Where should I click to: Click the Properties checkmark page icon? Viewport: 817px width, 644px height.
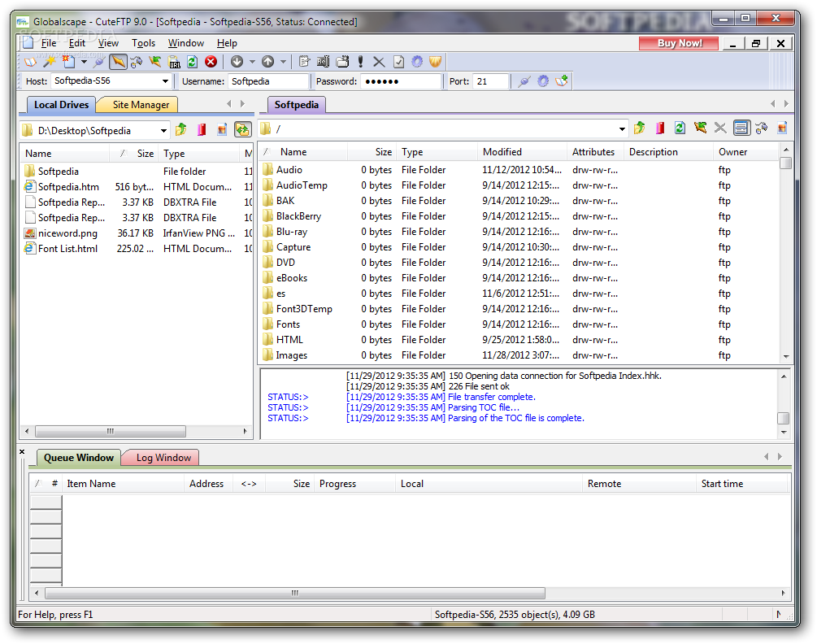[398, 62]
